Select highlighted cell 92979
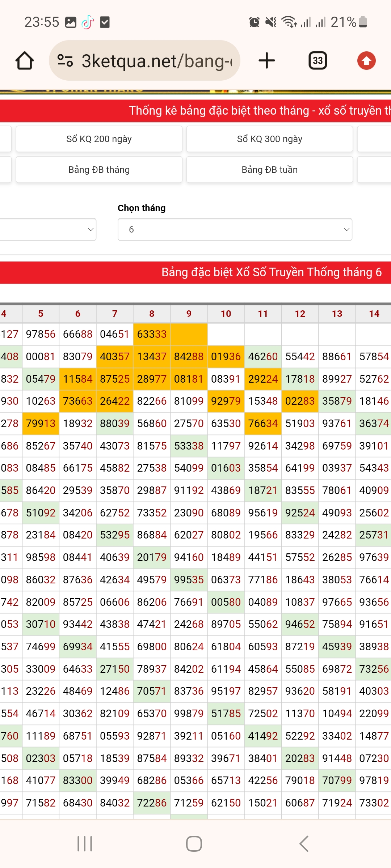391x868 pixels. click(226, 401)
